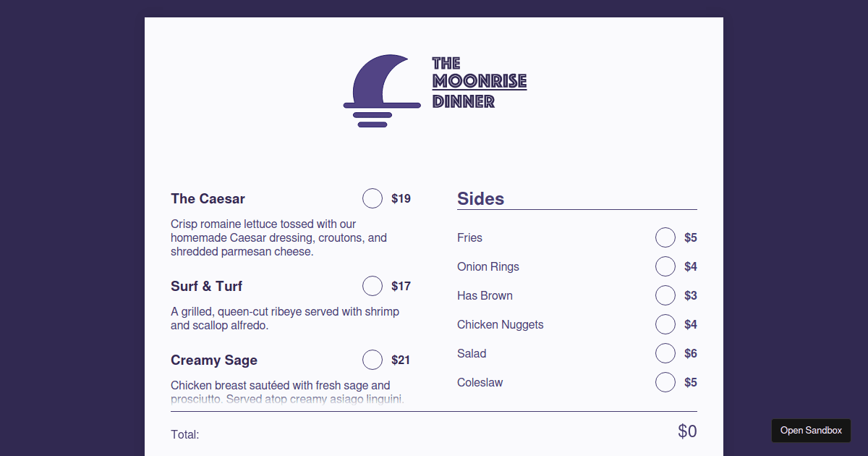The height and width of the screenshot is (456, 868).
Task: Click the Caesar description paragraph
Action: tap(279, 238)
